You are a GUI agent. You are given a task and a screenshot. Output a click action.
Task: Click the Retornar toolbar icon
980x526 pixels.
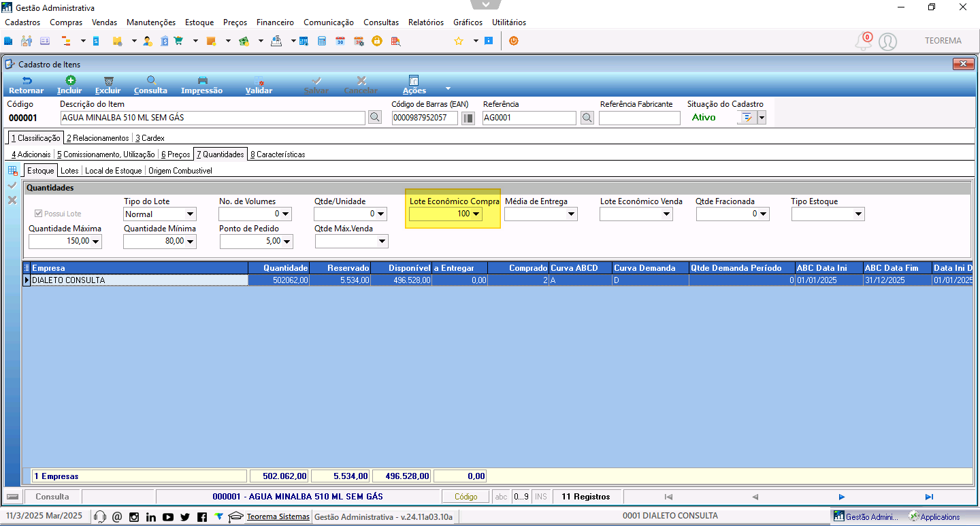coord(27,80)
